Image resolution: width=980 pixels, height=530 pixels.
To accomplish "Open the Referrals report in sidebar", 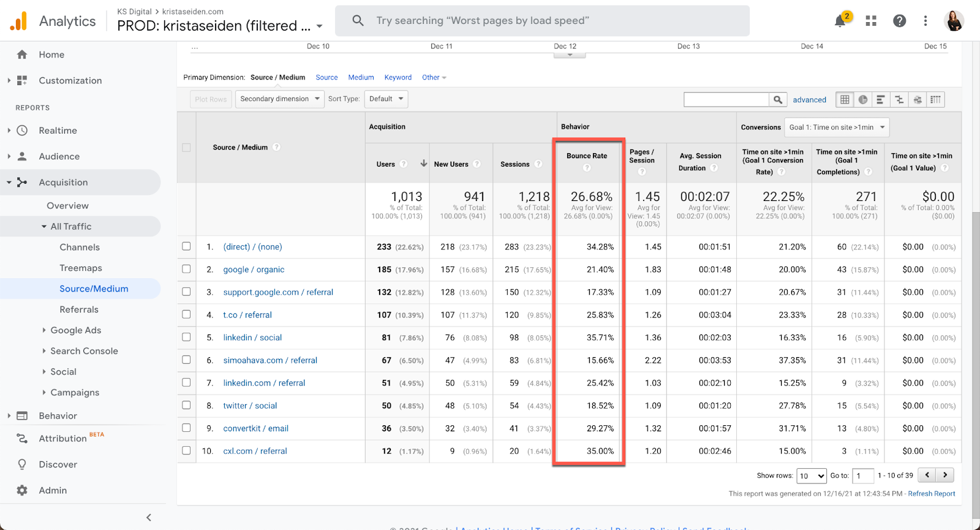I will (x=79, y=309).
